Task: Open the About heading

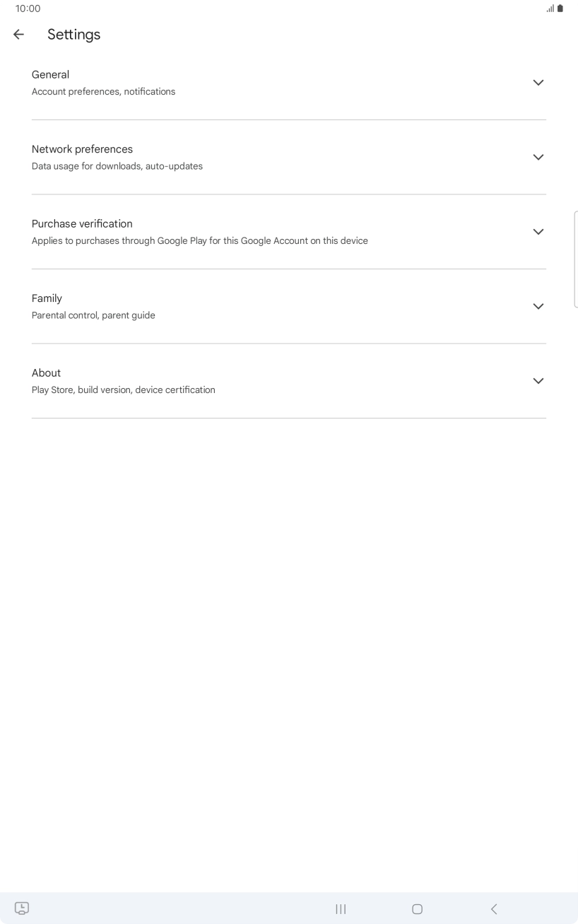Action: (x=47, y=373)
